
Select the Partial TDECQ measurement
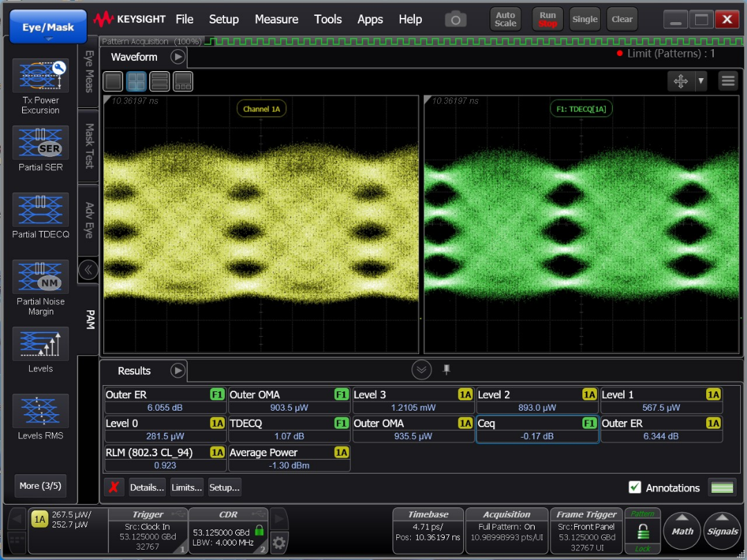tap(40, 209)
